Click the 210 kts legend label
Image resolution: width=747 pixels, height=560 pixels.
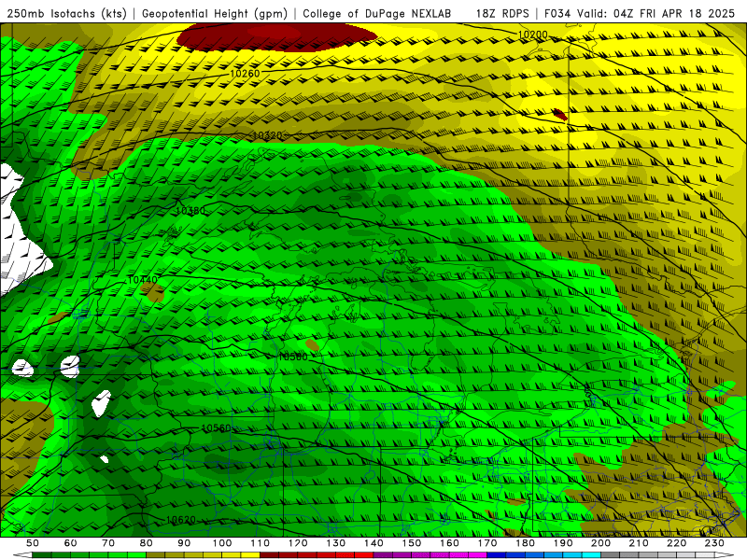click(639, 543)
